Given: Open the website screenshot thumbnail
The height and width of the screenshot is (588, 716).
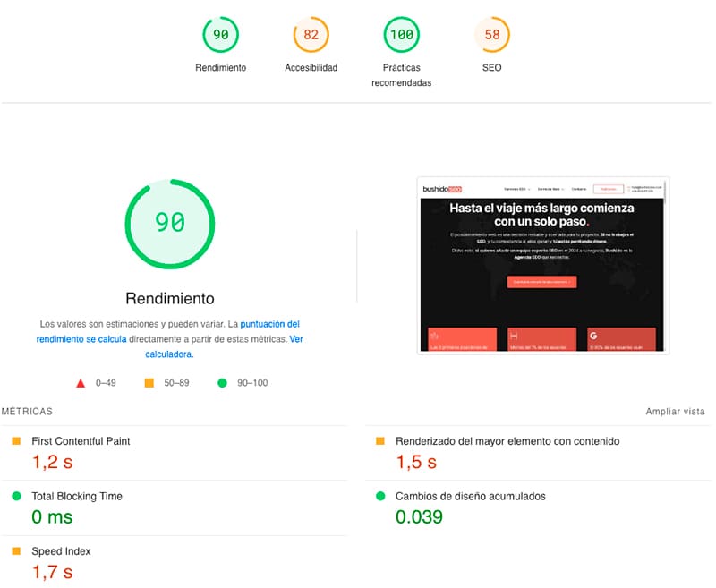Looking at the screenshot, I should pyautogui.click(x=542, y=265).
